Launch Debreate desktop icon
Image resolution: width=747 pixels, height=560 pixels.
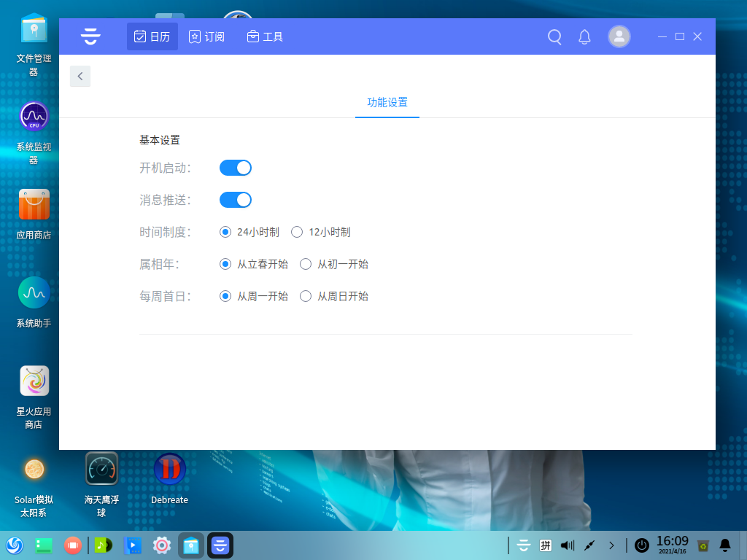(169, 479)
